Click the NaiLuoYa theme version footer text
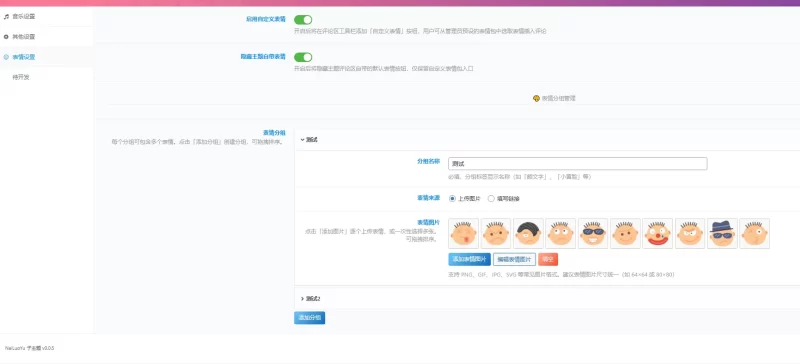 (x=30, y=348)
